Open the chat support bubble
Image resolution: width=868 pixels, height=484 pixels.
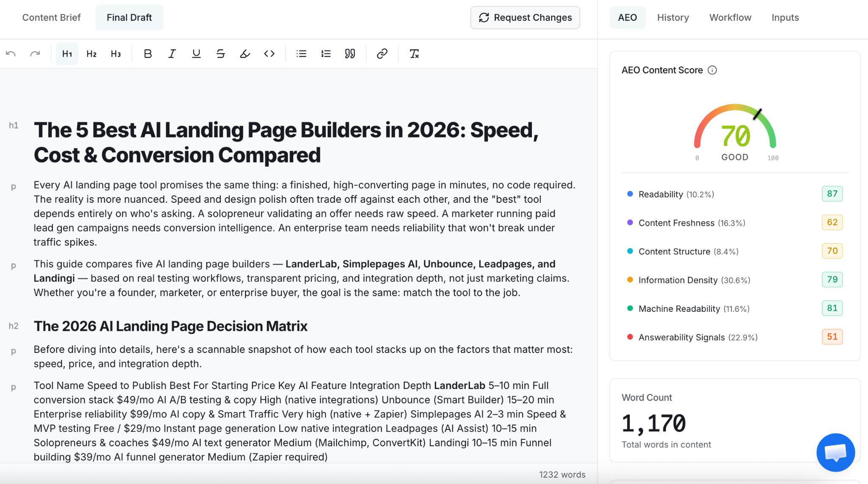click(x=835, y=452)
